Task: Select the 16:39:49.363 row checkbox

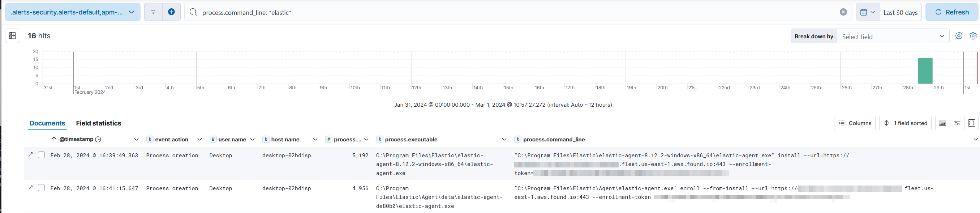Action: pos(42,155)
